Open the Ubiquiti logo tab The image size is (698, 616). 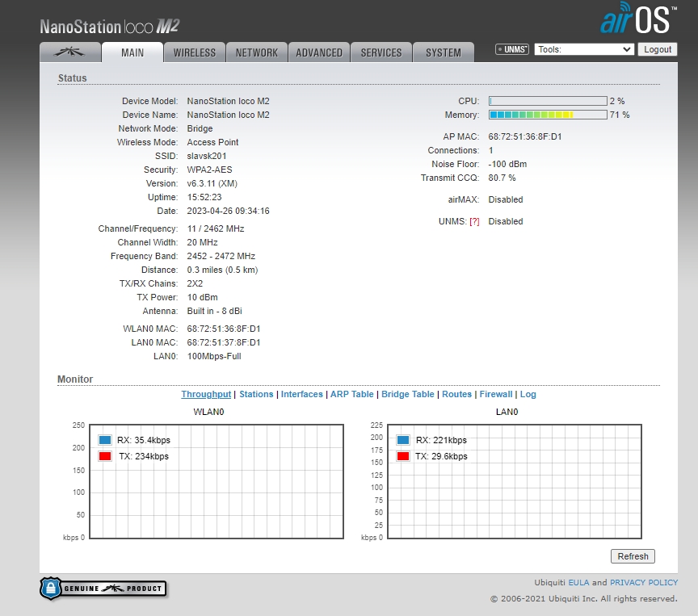70,52
